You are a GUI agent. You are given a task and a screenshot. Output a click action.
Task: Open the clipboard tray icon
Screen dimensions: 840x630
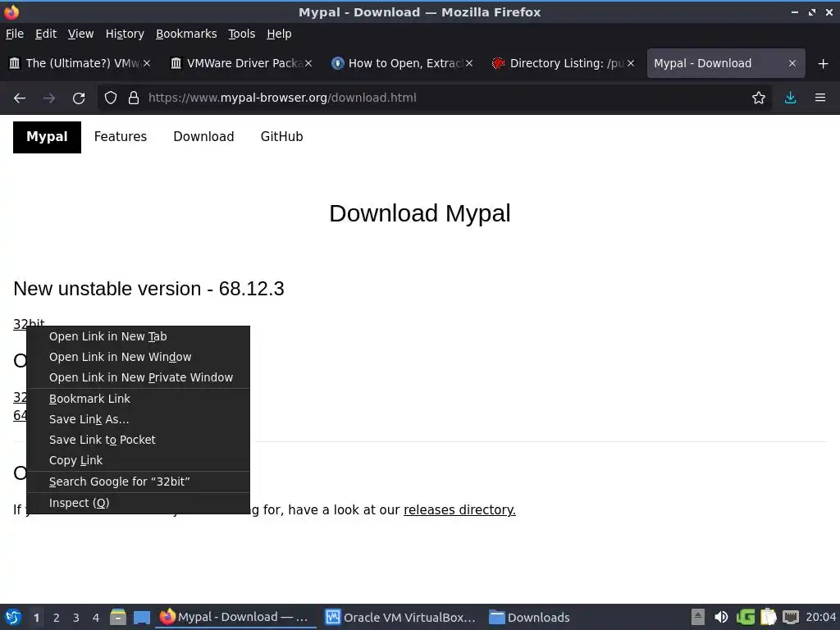point(768,617)
